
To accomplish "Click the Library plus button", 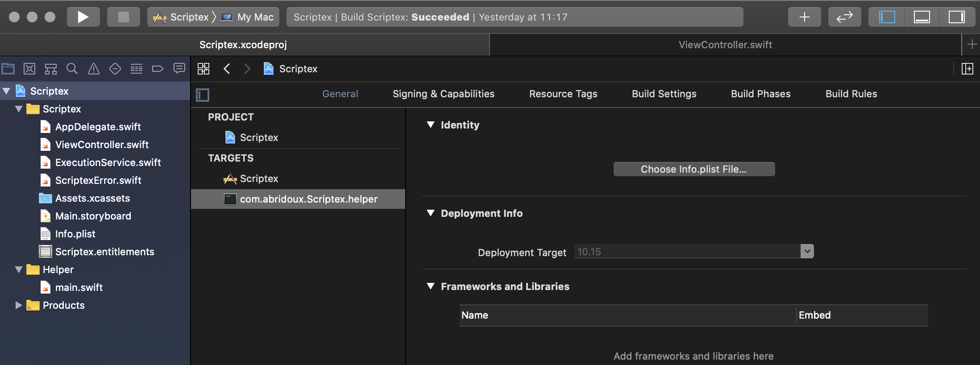I will (x=804, y=17).
